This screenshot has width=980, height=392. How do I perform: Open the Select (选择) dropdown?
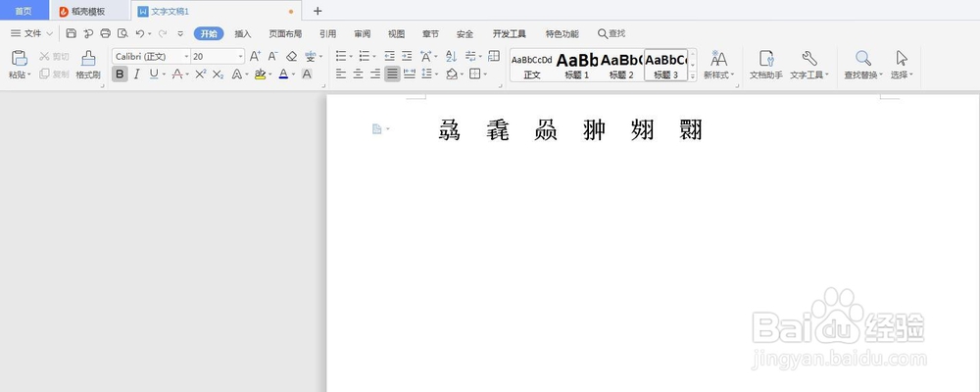(902, 65)
